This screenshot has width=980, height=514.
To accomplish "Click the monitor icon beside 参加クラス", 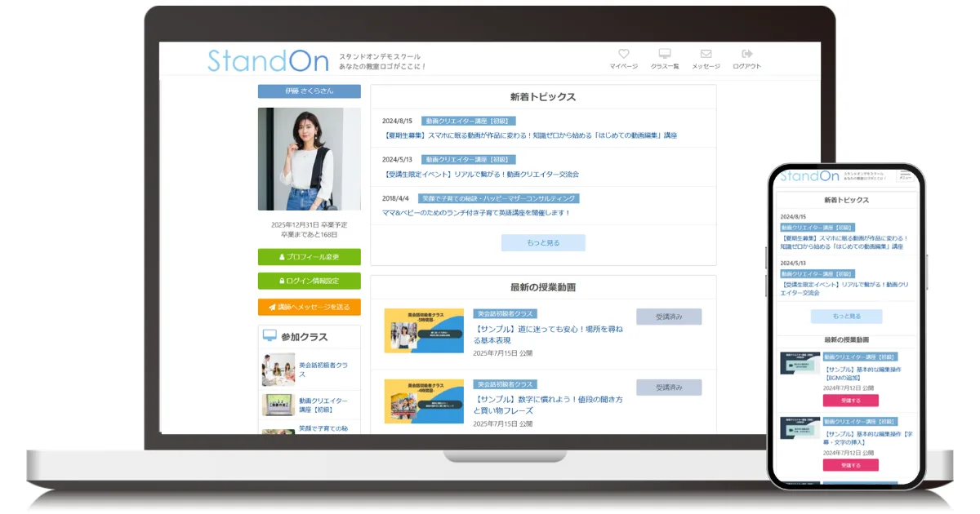I will pos(269,335).
